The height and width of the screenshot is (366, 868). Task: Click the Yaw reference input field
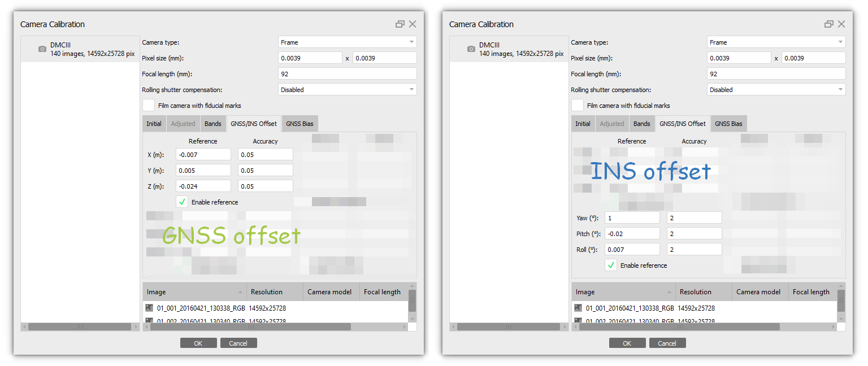click(632, 218)
